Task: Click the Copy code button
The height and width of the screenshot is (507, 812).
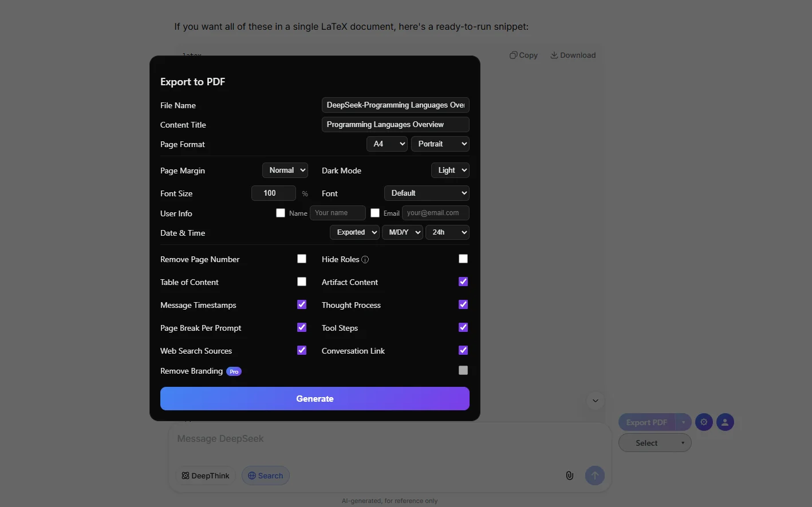Action: point(523,55)
